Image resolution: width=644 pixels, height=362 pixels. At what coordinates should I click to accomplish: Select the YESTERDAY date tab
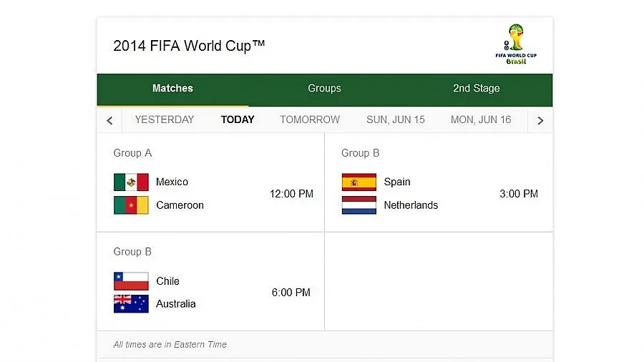click(x=165, y=119)
